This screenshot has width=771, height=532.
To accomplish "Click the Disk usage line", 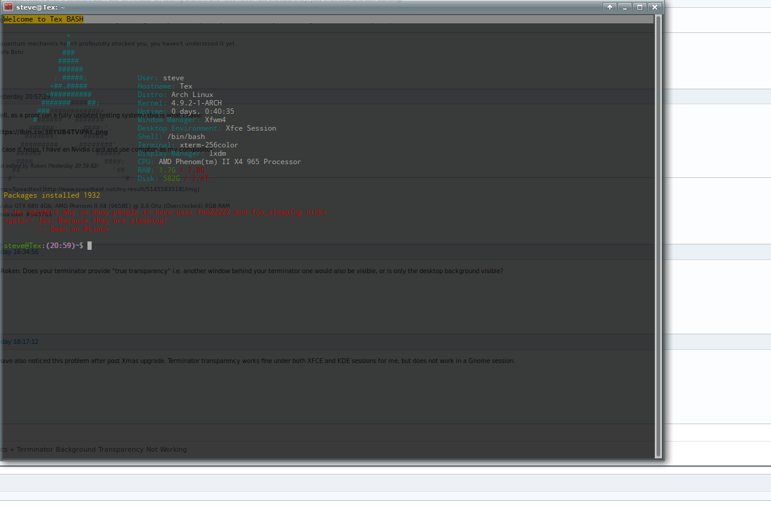I will (x=173, y=179).
